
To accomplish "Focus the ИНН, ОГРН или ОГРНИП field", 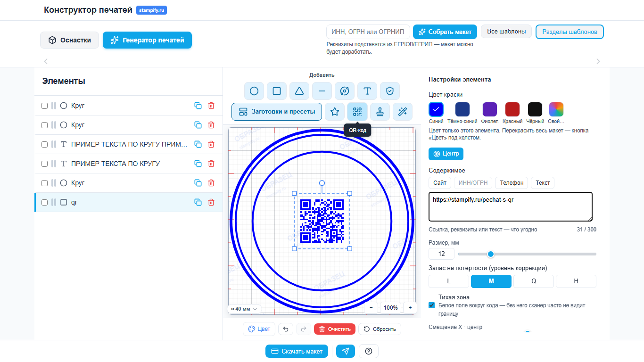I will click(368, 32).
